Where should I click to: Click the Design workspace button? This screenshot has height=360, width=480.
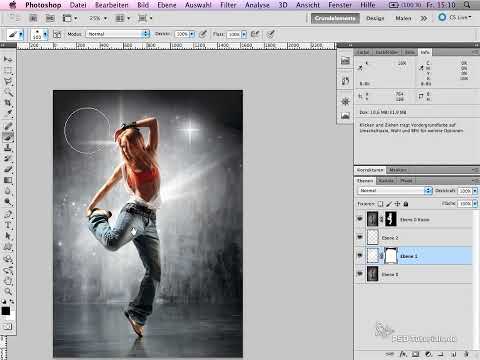[375, 18]
